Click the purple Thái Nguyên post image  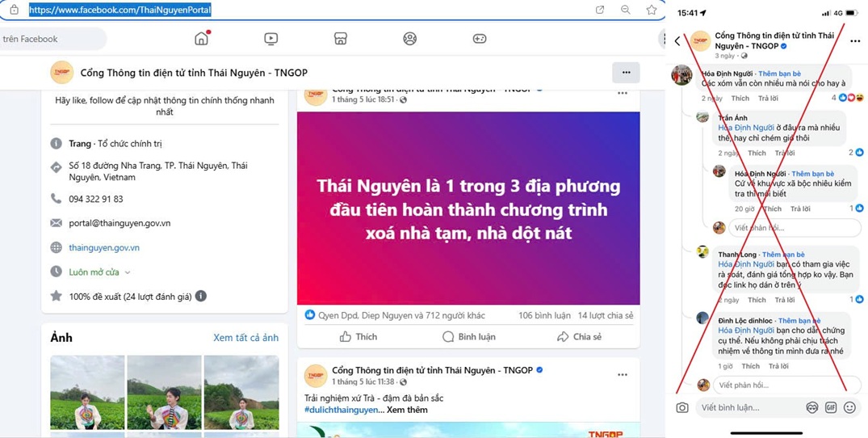[468, 208]
